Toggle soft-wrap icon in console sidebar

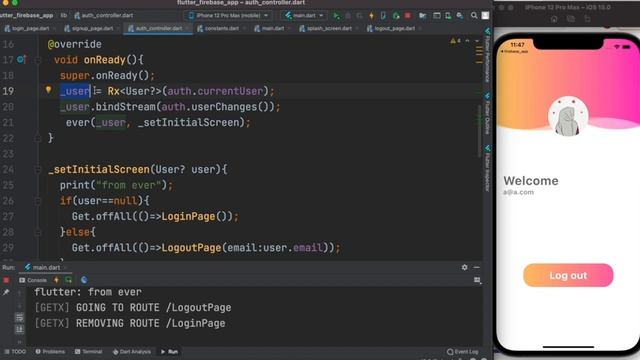point(19,318)
